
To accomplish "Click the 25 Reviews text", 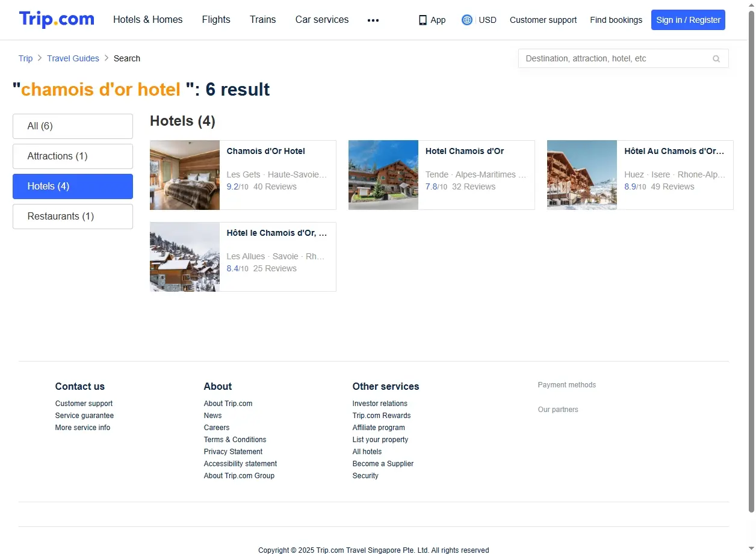I will 275,268.
